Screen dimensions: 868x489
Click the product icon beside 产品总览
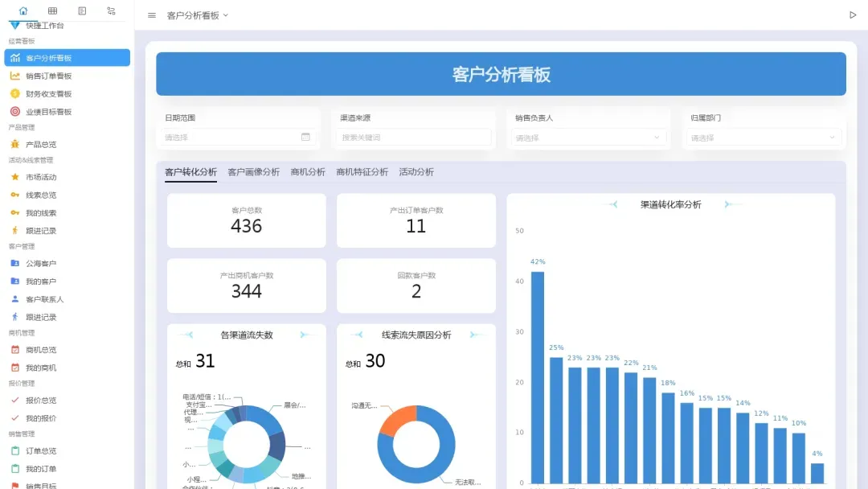[x=15, y=144]
